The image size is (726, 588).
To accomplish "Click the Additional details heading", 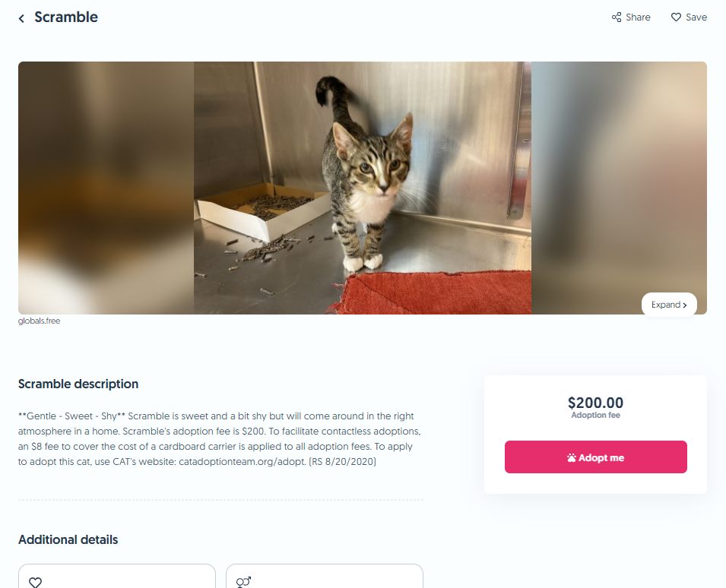I will click(68, 539).
